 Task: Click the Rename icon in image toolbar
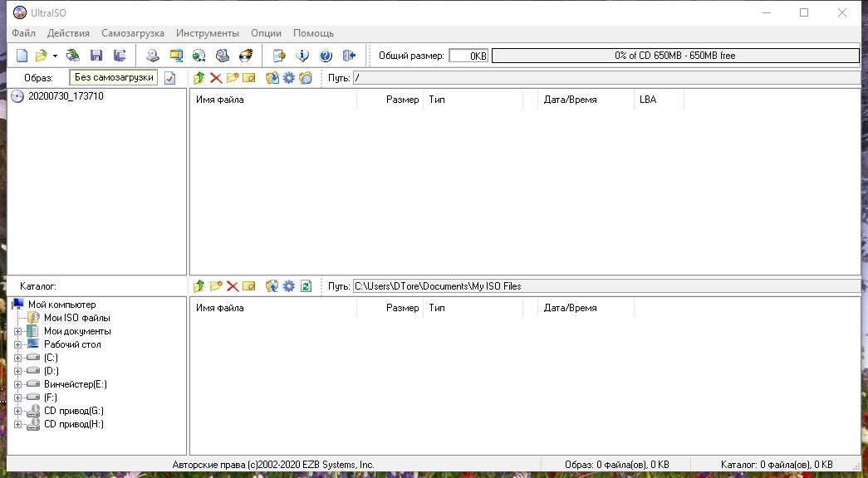tap(249, 78)
